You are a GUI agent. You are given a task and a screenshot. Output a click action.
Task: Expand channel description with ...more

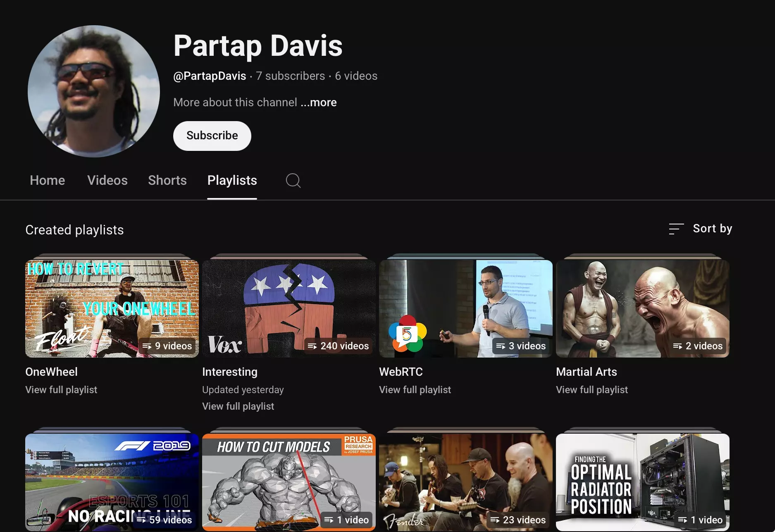pos(319,102)
